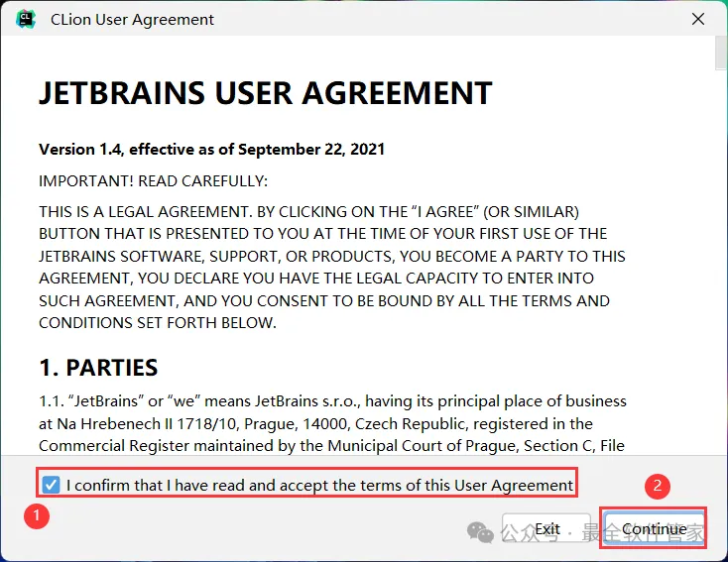Click the line starting "1.1. "JetBrains" or "we""

point(332,401)
